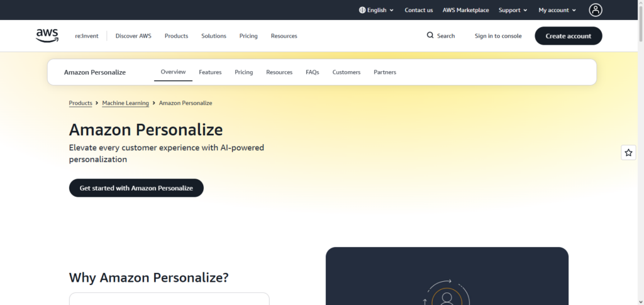
Task: Open AWS Marketplace link
Action: [466, 10]
